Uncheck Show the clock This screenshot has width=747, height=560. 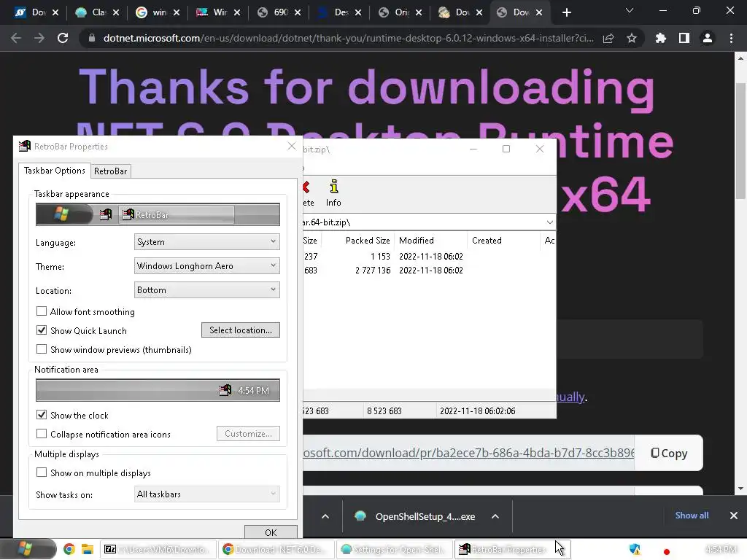click(42, 415)
